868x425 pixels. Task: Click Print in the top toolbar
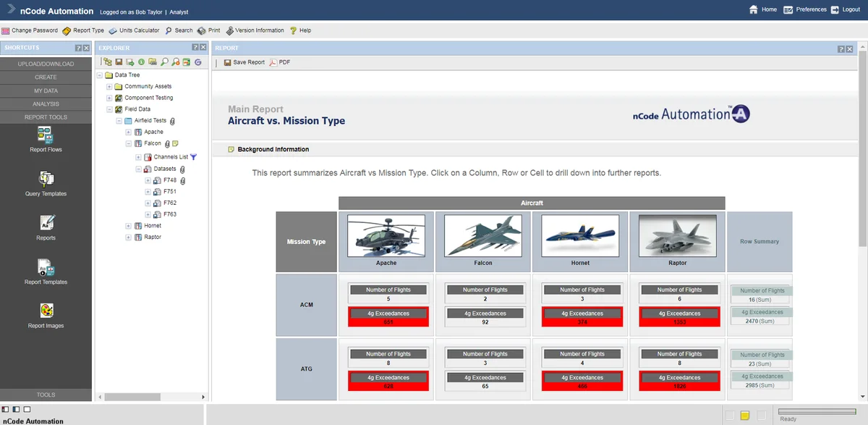pos(209,30)
